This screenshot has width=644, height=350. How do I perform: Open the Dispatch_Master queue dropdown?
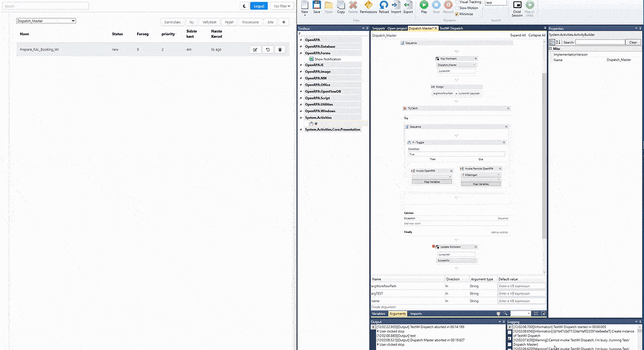tap(46, 21)
